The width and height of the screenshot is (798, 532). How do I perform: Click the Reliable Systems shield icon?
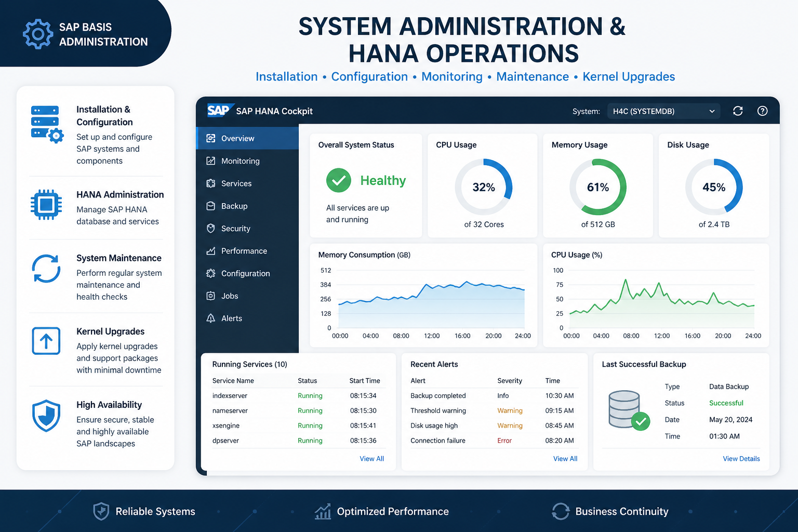click(x=101, y=511)
